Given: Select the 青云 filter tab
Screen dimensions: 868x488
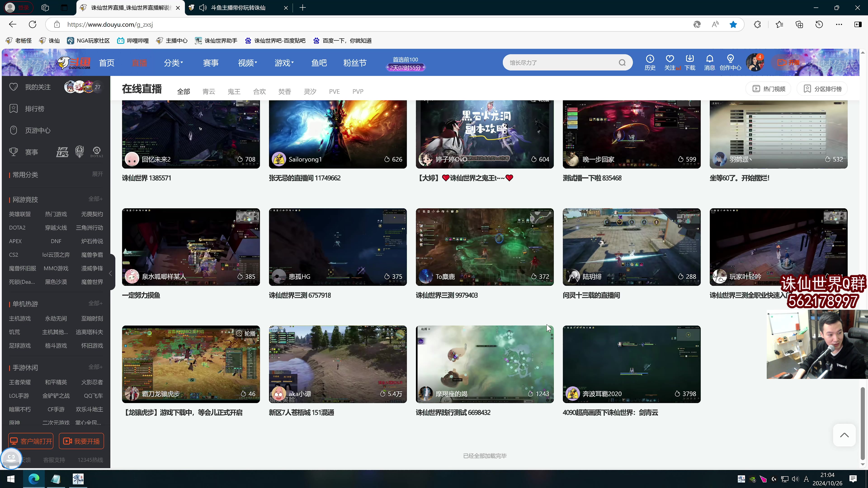Looking at the screenshot, I should pyautogui.click(x=209, y=91).
